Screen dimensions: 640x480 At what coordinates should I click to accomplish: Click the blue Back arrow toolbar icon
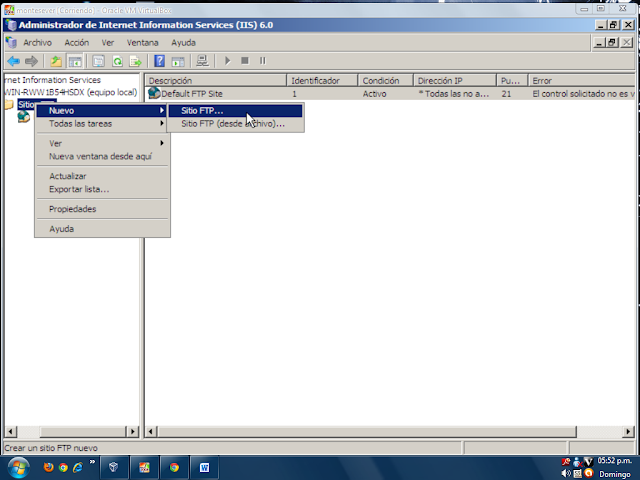point(13,61)
